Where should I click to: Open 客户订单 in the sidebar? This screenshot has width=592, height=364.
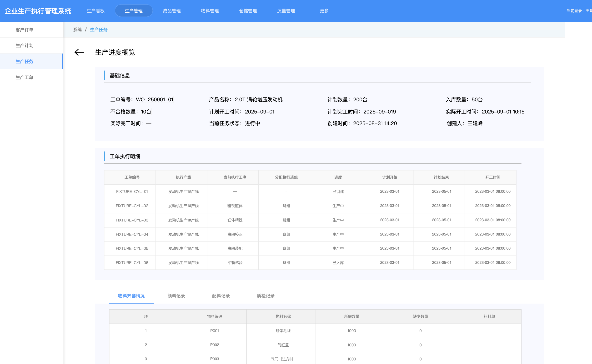pos(25,30)
